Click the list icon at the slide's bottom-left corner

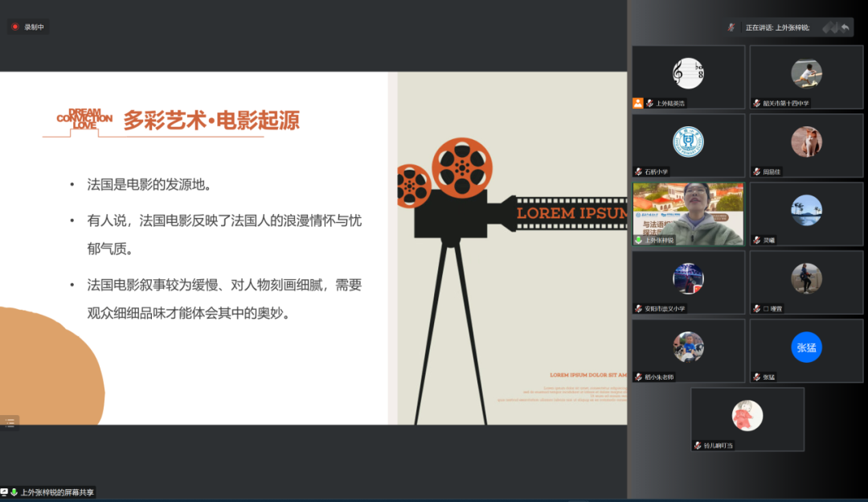[x=10, y=423]
